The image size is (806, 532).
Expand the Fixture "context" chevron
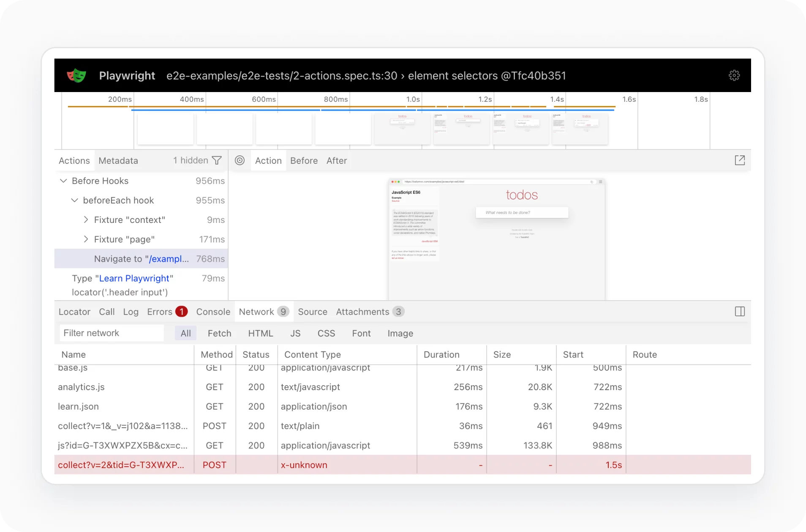86,220
